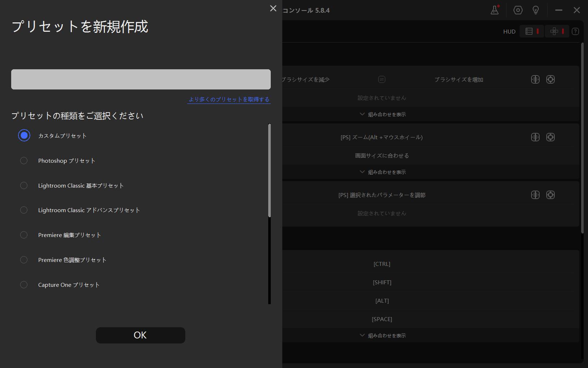The height and width of the screenshot is (368, 588).
Task: Click 画面サイズに合わせる entry
Action: (382, 156)
